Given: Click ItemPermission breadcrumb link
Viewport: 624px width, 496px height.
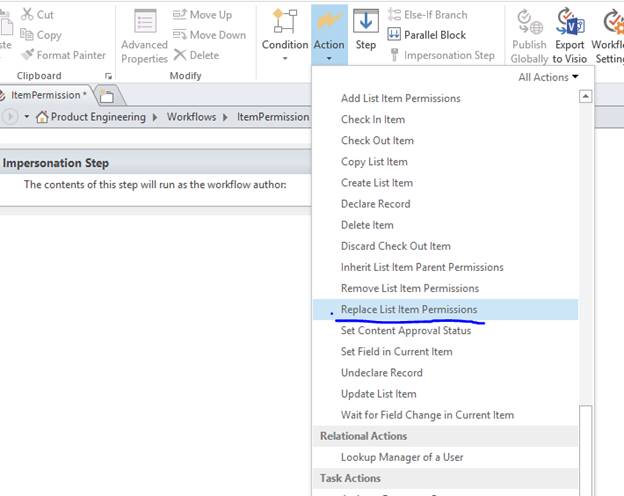Looking at the screenshot, I should 273,117.
